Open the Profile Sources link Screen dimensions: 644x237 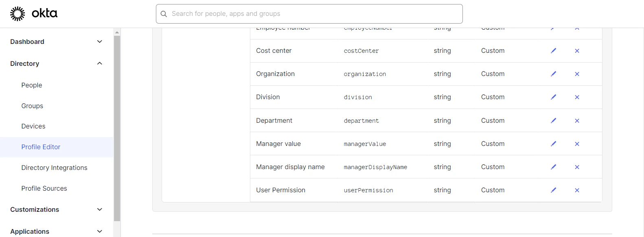coord(44,188)
